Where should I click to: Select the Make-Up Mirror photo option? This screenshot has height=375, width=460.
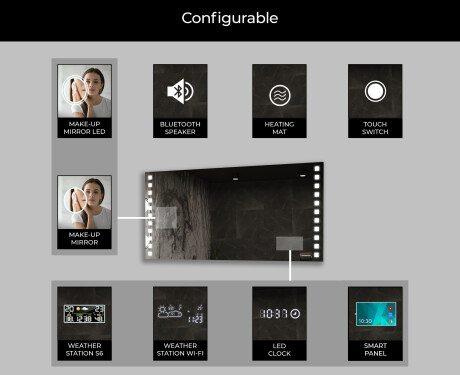coord(85,202)
